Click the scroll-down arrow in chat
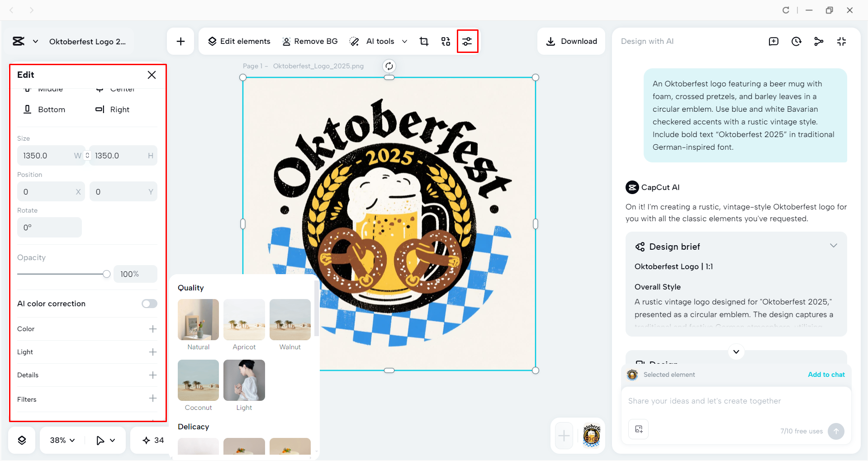 tap(736, 352)
